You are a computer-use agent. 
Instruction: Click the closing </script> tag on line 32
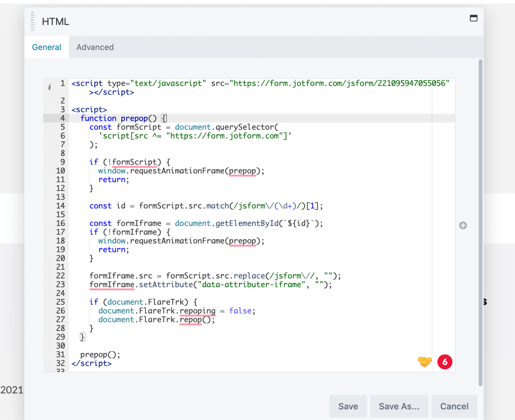coord(92,363)
